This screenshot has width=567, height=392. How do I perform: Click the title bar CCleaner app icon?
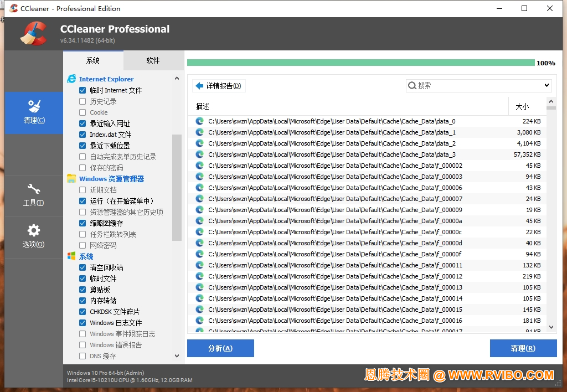click(x=13, y=8)
